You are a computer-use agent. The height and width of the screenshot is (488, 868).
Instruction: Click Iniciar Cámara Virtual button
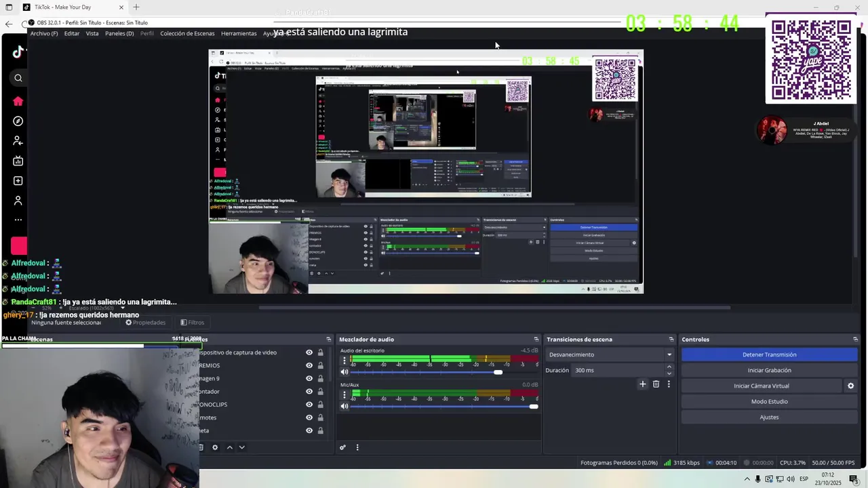point(761,386)
